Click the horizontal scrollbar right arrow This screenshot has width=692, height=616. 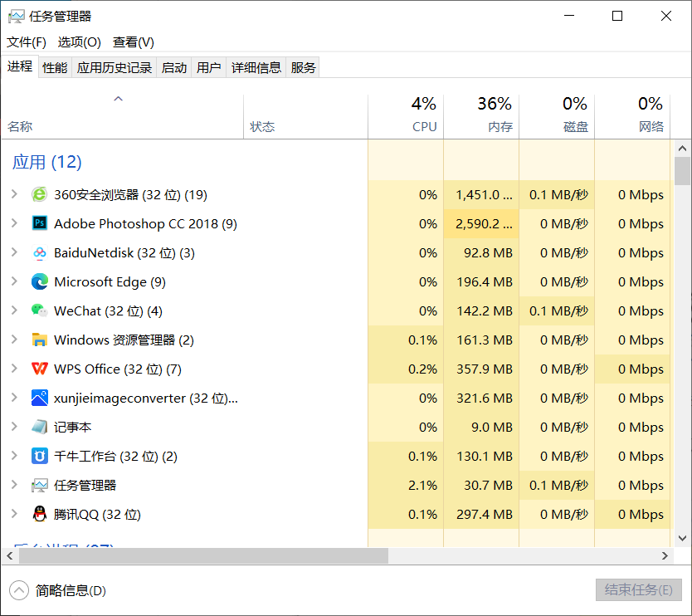click(x=664, y=555)
